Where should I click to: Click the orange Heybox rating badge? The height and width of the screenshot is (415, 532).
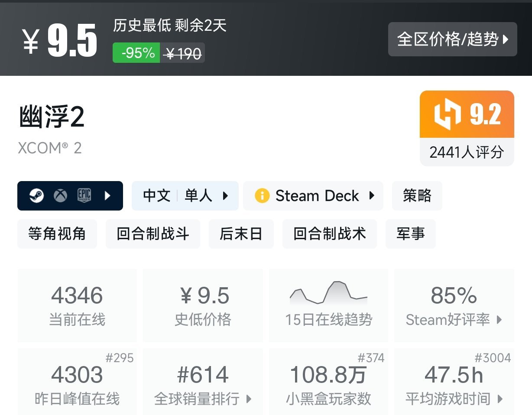point(467,114)
